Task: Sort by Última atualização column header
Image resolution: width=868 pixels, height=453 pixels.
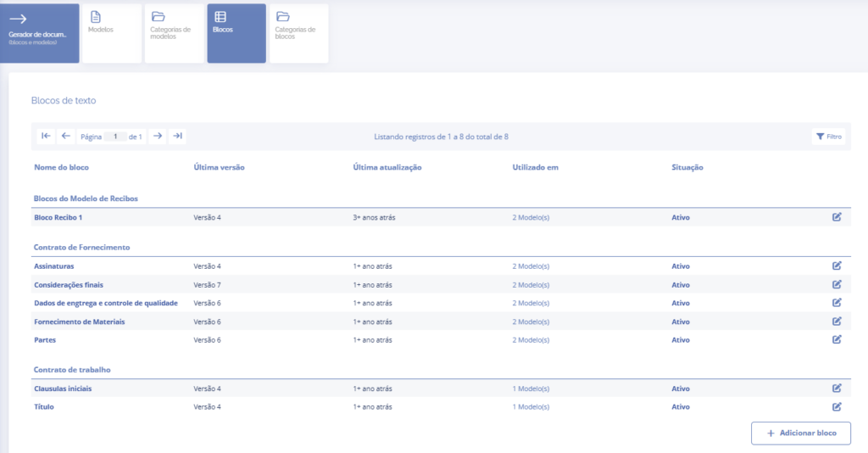Action: [387, 167]
